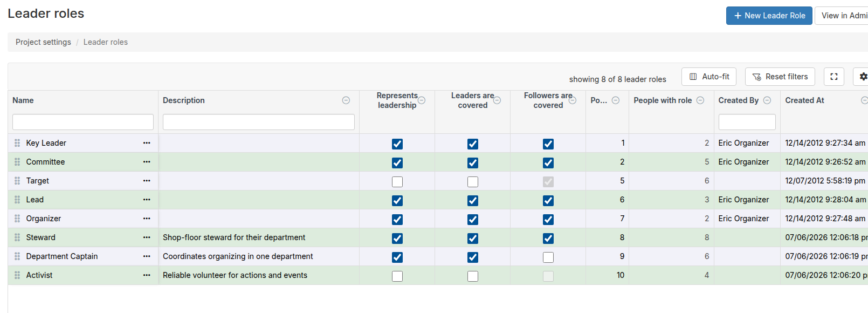
Task: Click the Reset filters button
Action: [780, 77]
